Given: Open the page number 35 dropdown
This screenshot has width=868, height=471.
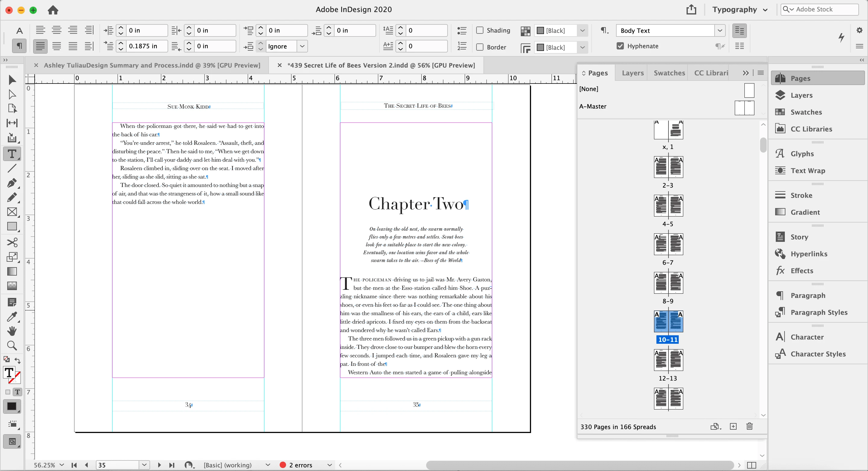Looking at the screenshot, I should pos(144,465).
